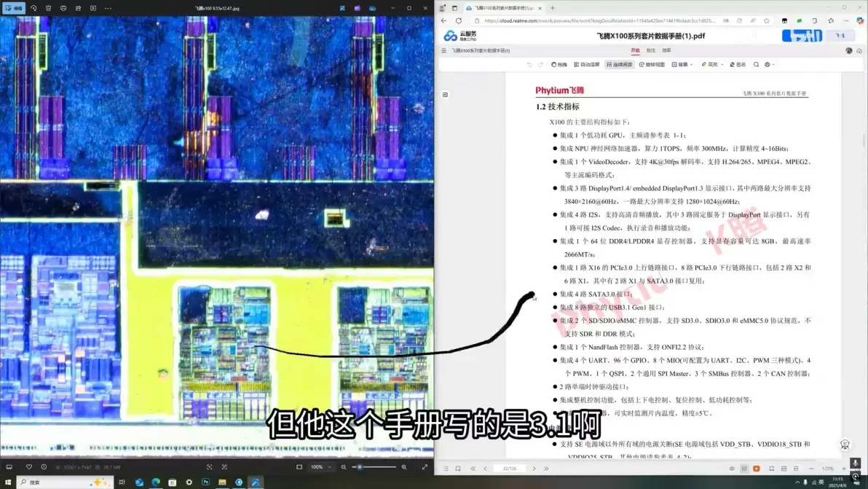Click the zoom out magnifier in Photos
This screenshot has height=489, width=868.
click(x=344, y=467)
